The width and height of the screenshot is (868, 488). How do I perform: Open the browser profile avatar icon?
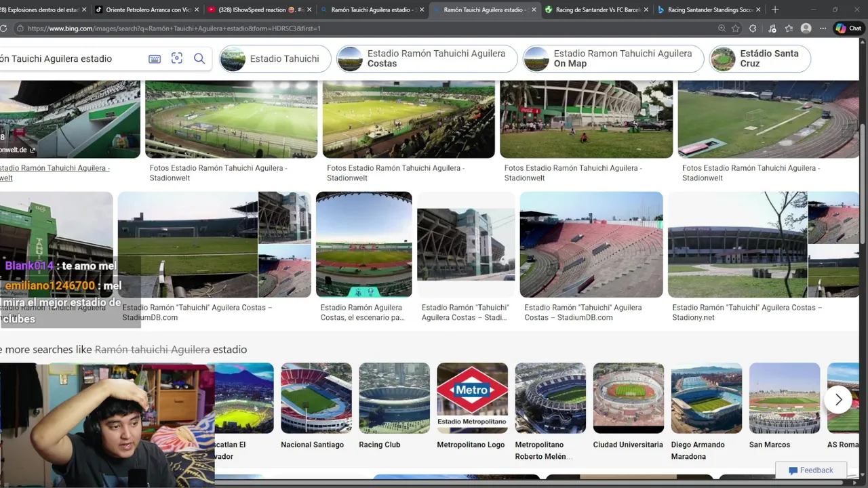tap(806, 28)
